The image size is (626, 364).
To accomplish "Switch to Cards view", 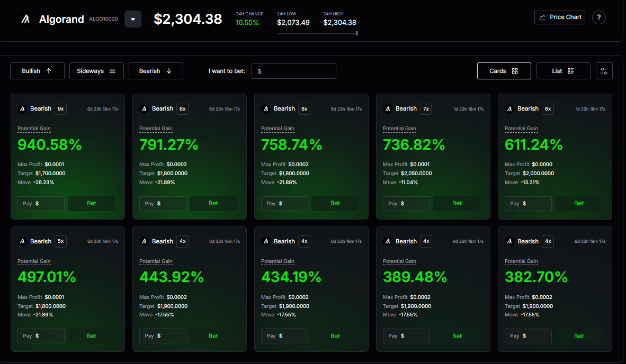I will coord(504,71).
